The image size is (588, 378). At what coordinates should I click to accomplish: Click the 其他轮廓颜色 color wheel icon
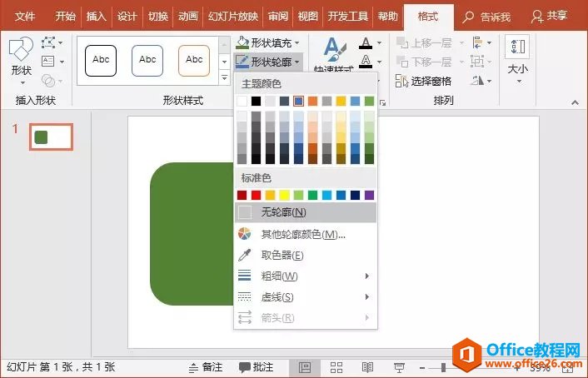pyautogui.click(x=245, y=234)
